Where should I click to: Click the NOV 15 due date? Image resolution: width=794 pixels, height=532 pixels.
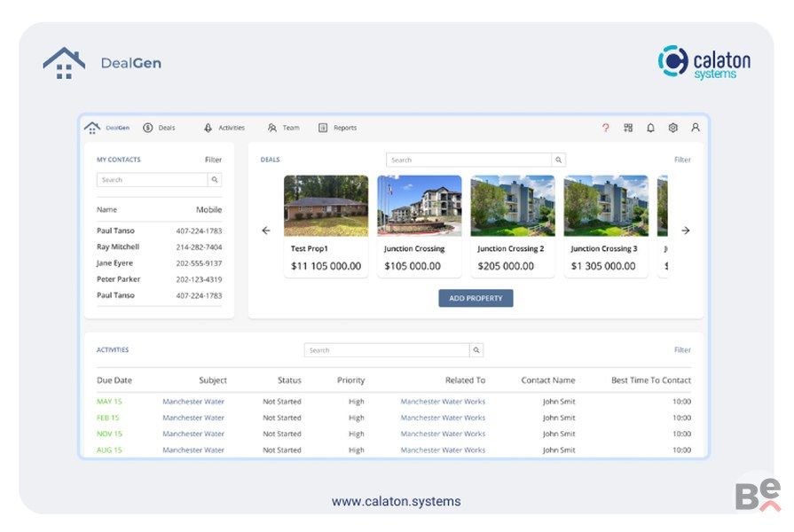pyautogui.click(x=109, y=434)
